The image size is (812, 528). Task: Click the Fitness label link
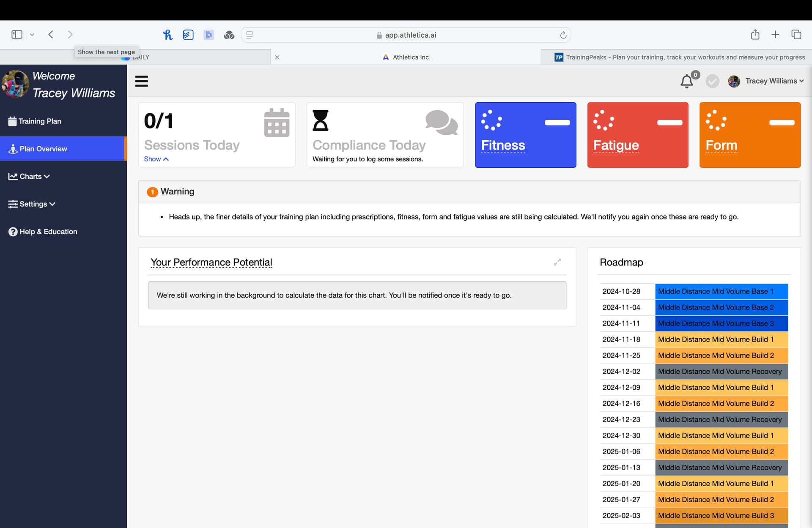pos(503,145)
